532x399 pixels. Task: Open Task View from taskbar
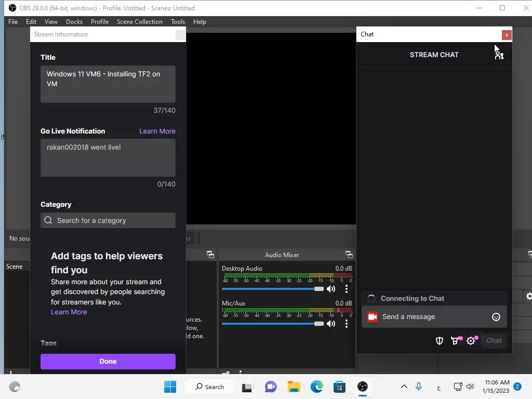tap(247, 387)
